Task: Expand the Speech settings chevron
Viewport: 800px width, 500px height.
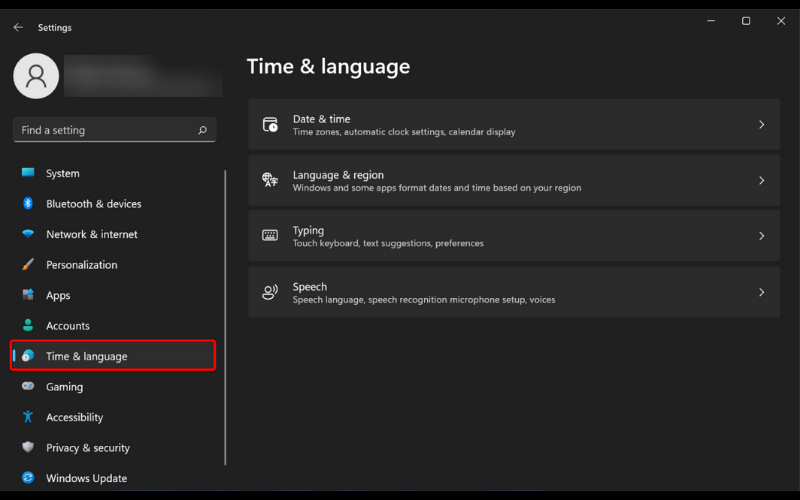Action: coord(761,293)
